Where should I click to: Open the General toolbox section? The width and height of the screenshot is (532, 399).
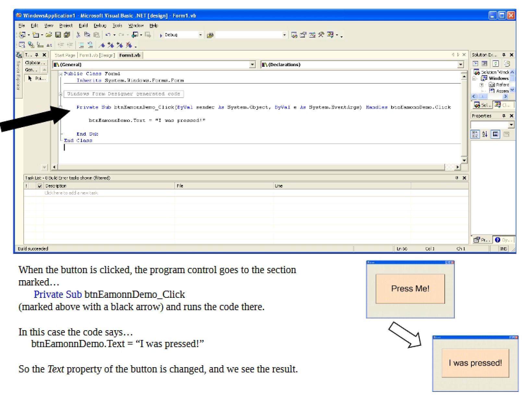click(32, 70)
